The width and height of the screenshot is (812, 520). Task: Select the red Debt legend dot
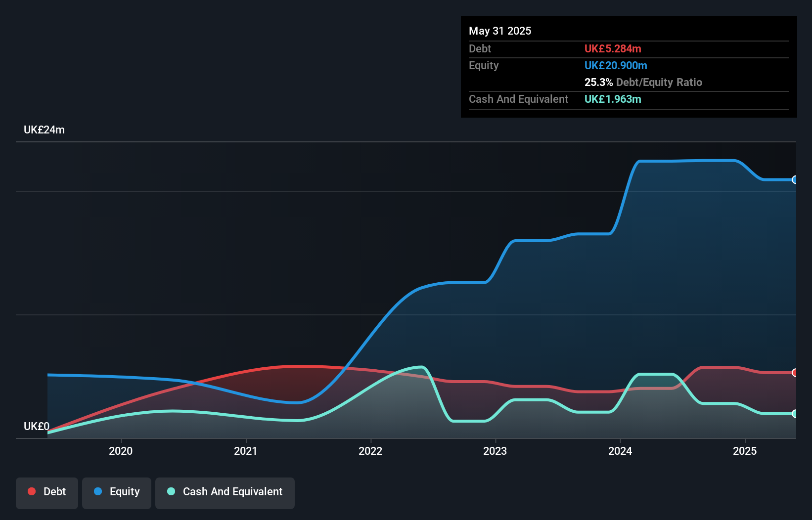(x=32, y=491)
